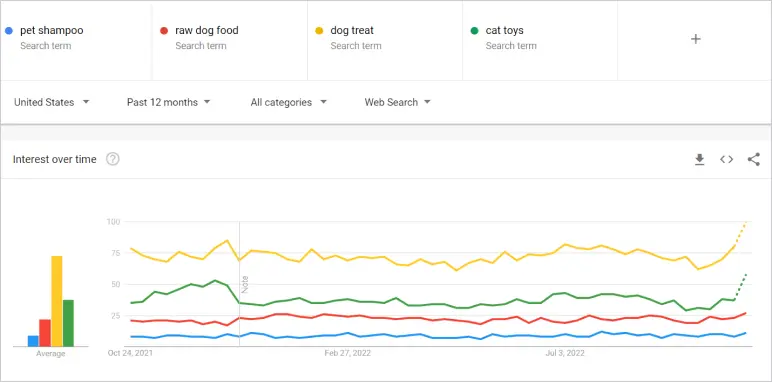The height and width of the screenshot is (382, 772).
Task: Select the cat toys search term
Action: pos(505,31)
